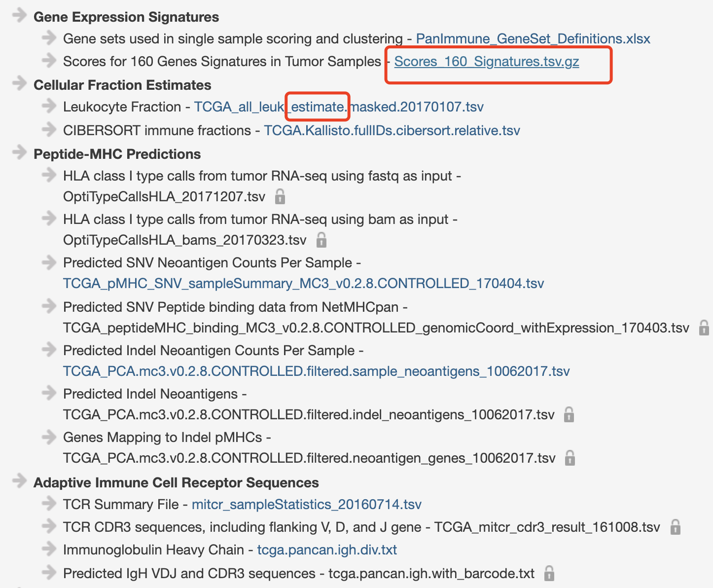The width and height of the screenshot is (713, 588).
Task: Click arrow bullet beside Predicted Indel Neoantigen Counts Per Sample
Action: tap(49, 349)
